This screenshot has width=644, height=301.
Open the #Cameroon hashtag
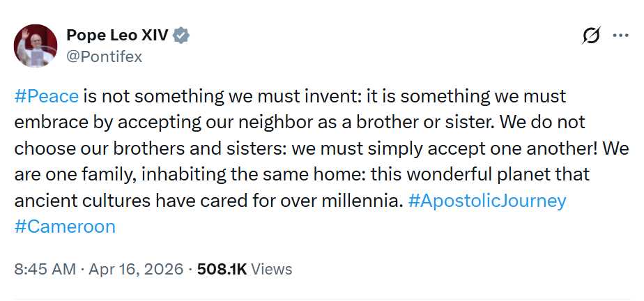pos(65,227)
